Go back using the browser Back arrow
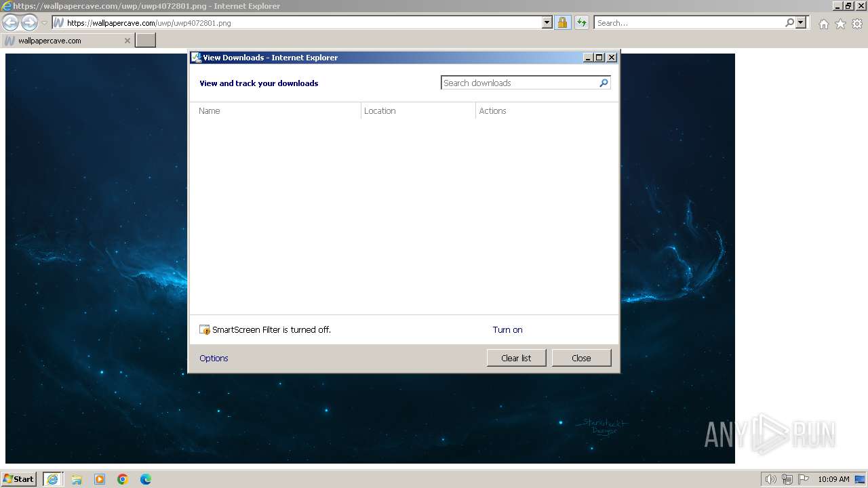Screen dimensions: 868x488 point(10,22)
